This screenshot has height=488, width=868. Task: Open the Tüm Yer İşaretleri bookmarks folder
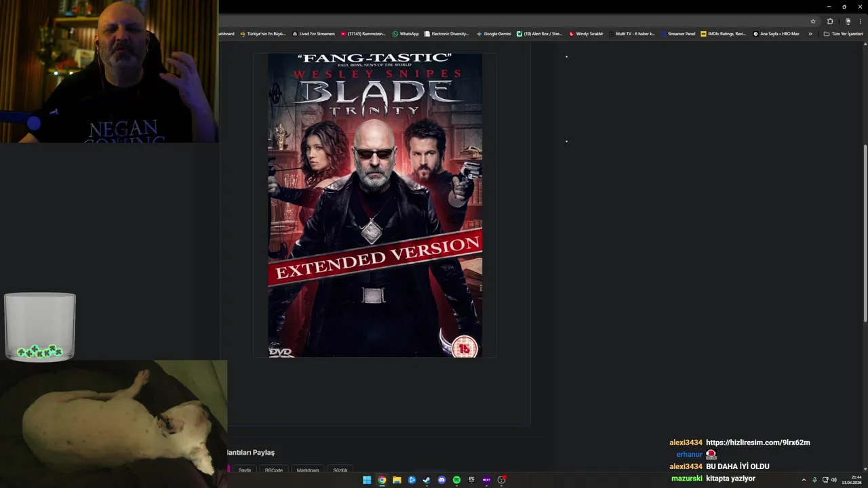tap(843, 34)
